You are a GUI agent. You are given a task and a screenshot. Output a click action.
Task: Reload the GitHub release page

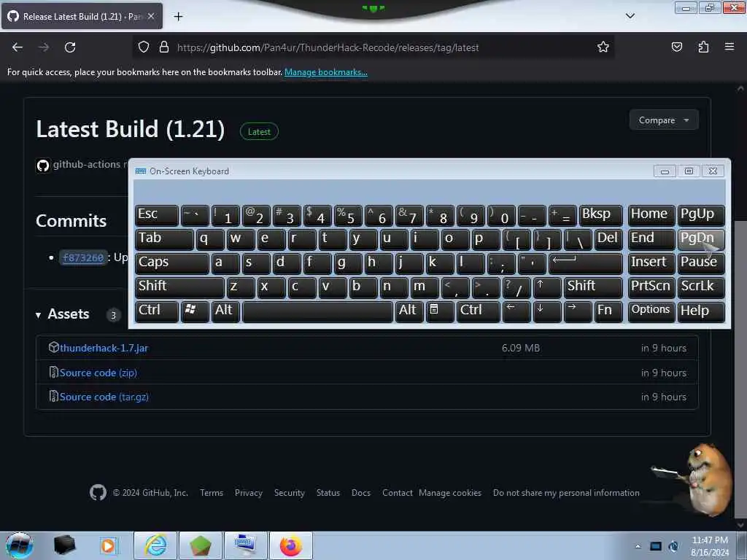pyautogui.click(x=70, y=47)
